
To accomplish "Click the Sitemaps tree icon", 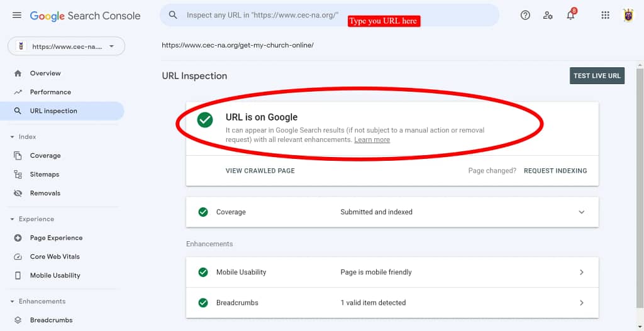I will (18, 175).
